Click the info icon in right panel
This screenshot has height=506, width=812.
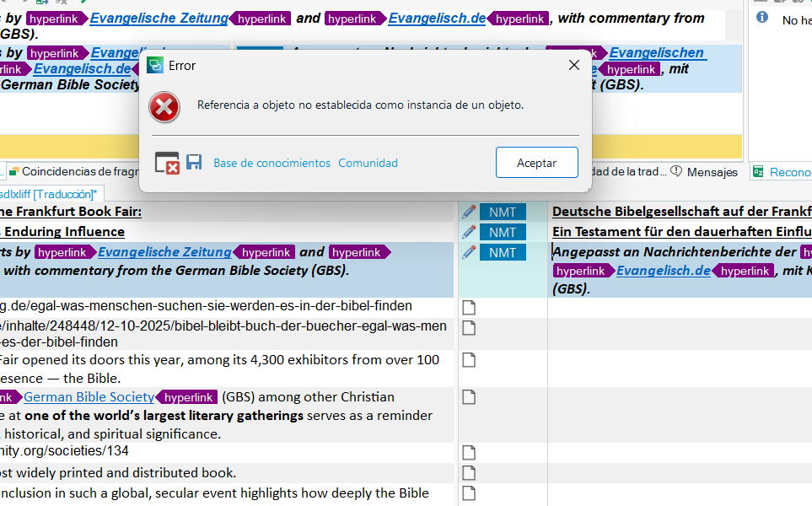[762, 17]
